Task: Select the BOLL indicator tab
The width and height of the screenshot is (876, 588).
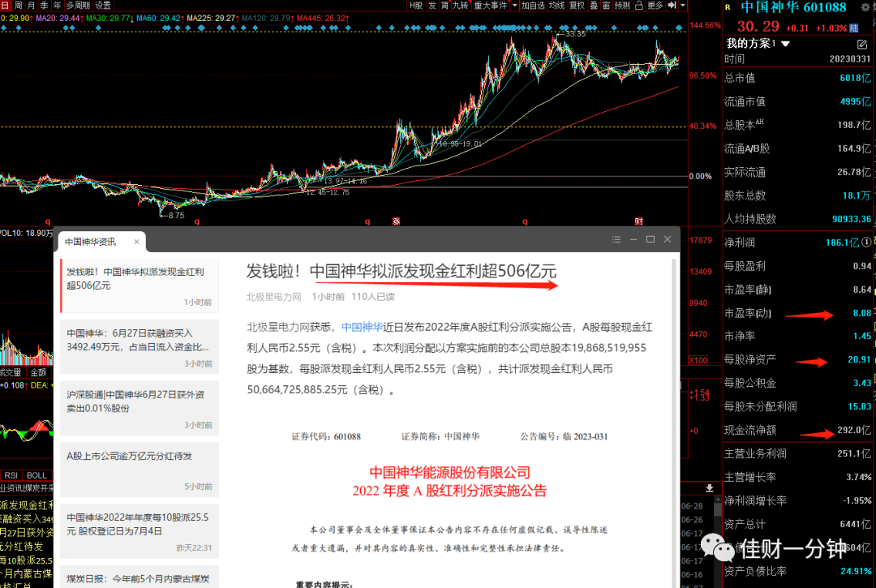Action: pos(36,475)
